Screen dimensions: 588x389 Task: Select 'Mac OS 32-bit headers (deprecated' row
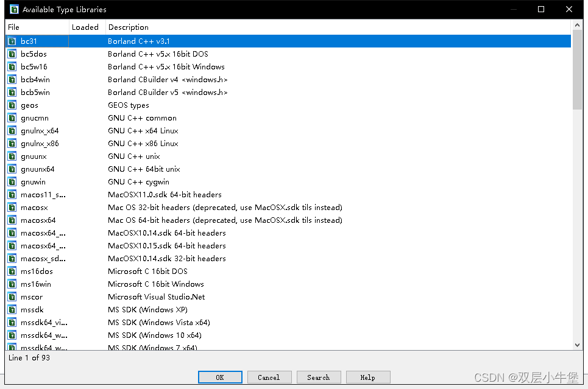click(x=288, y=207)
